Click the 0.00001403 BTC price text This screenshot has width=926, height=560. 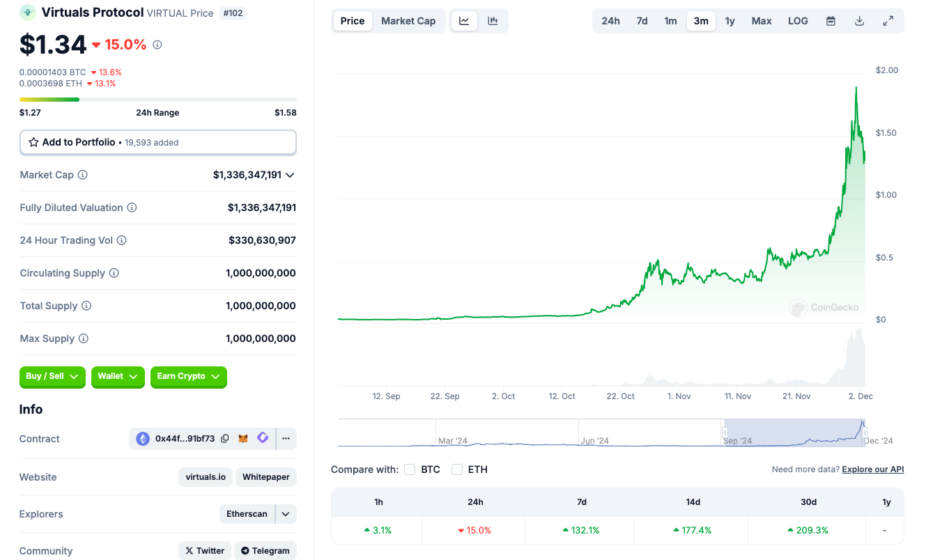[x=53, y=72]
